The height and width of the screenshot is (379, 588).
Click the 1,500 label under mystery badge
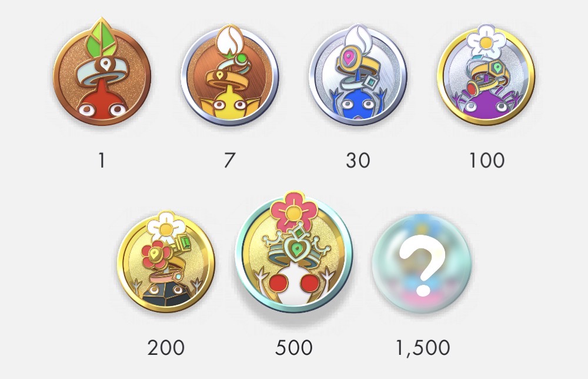click(423, 347)
